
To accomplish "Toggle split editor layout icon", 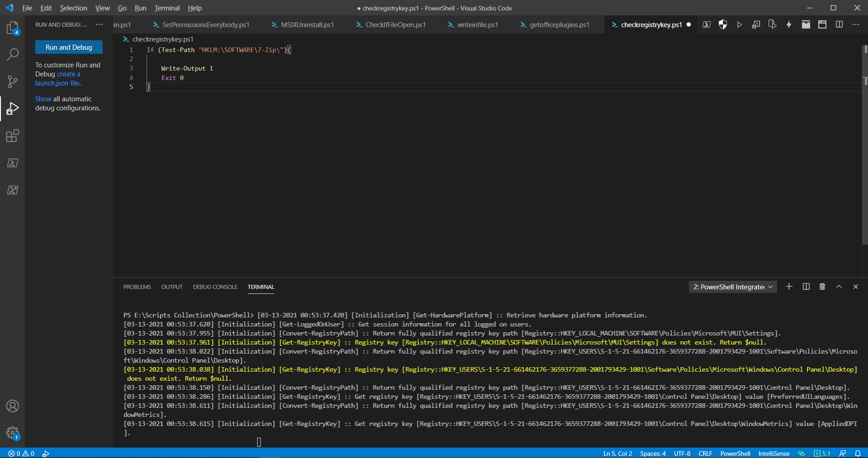I will [839, 25].
